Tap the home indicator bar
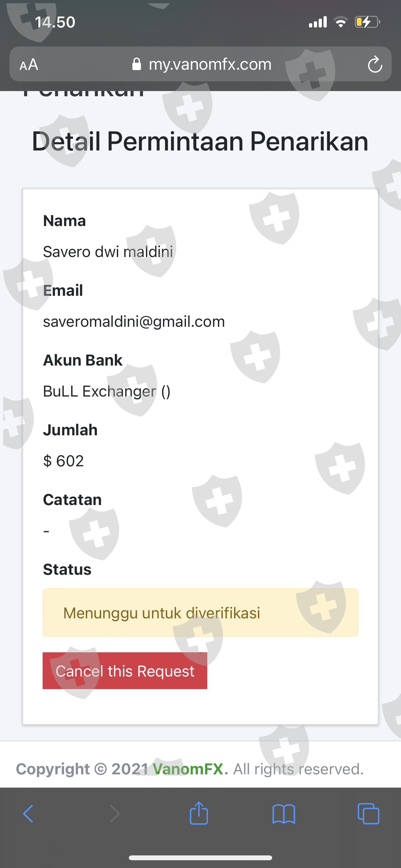Image resolution: width=401 pixels, height=868 pixels. coord(200,858)
